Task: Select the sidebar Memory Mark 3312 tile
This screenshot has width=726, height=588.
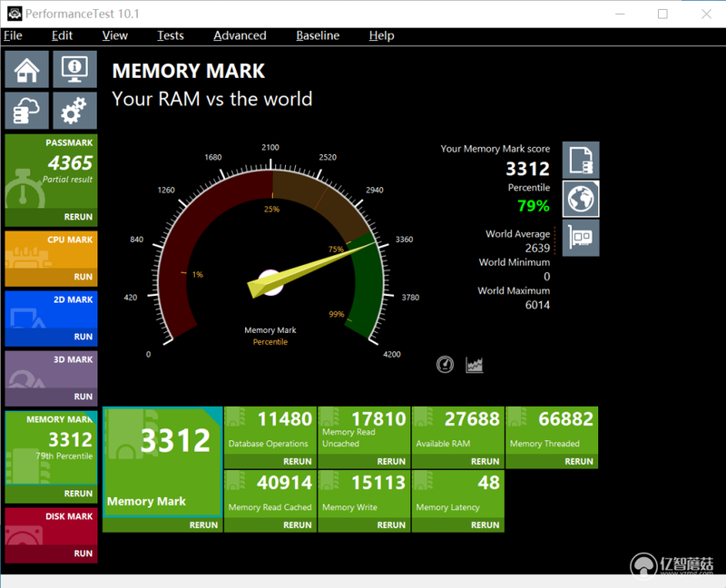Action: tap(51, 447)
